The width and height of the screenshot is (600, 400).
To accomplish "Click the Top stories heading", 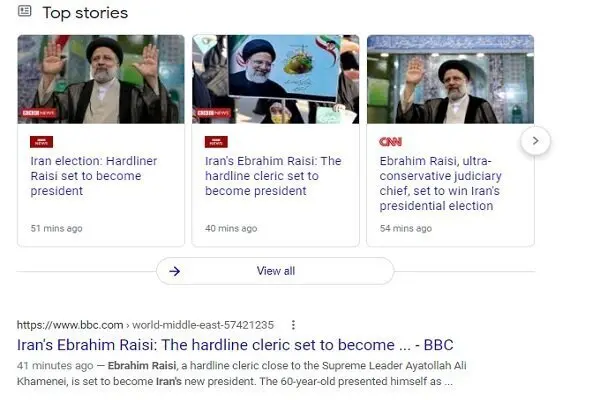I will (85, 13).
